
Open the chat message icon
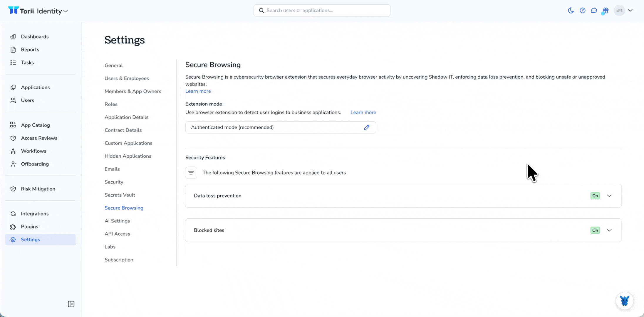594,10
